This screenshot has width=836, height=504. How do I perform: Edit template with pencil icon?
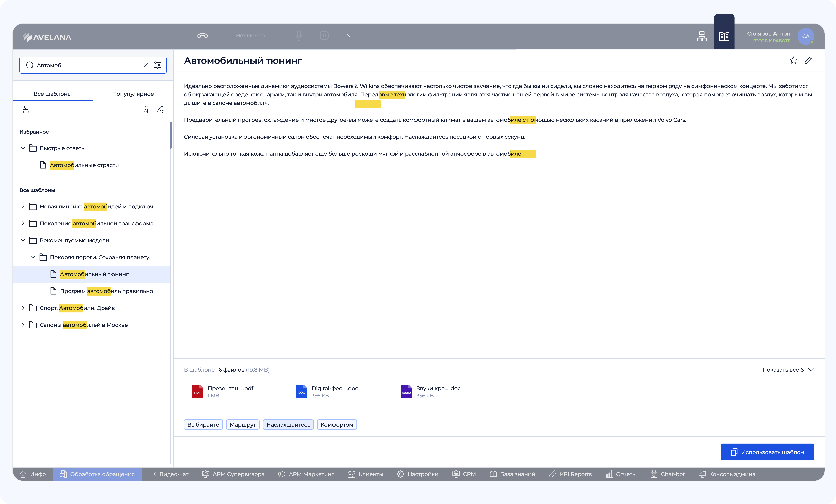coord(809,60)
